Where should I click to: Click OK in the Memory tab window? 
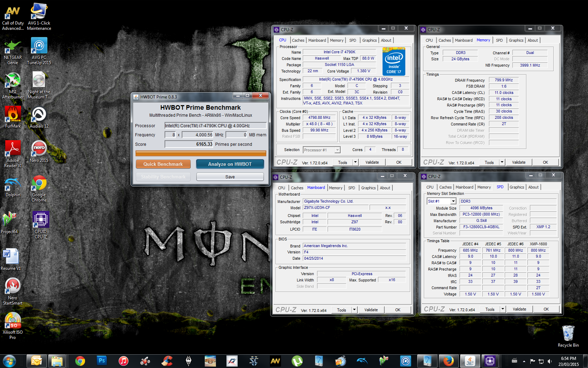[x=545, y=162]
